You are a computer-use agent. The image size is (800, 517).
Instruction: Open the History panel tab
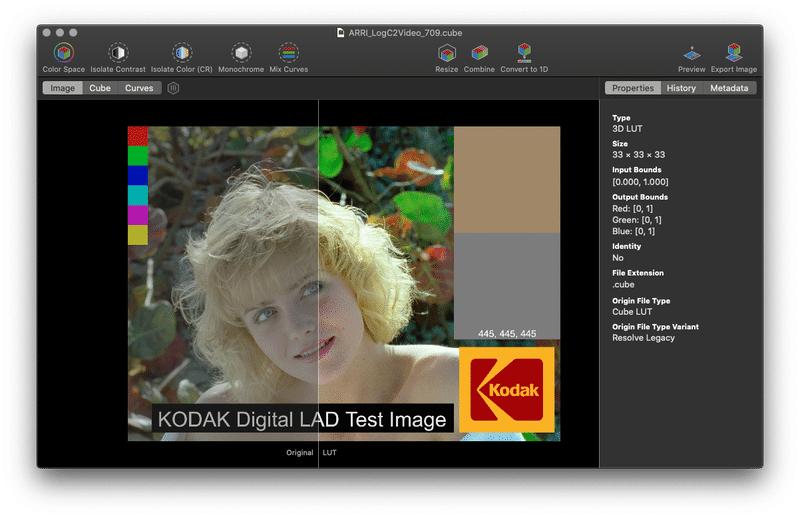click(681, 88)
